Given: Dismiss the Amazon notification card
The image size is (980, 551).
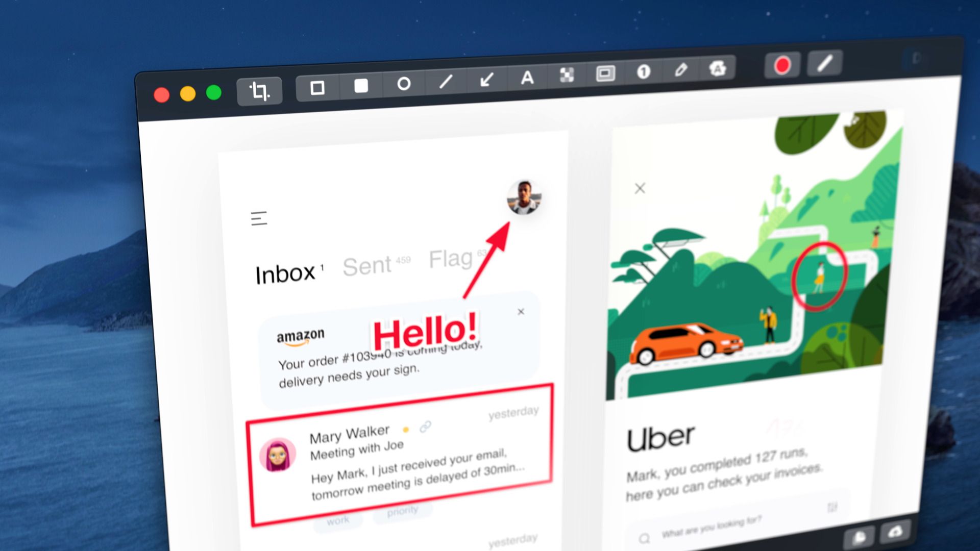Looking at the screenshot, I should (x=521, y=312).
